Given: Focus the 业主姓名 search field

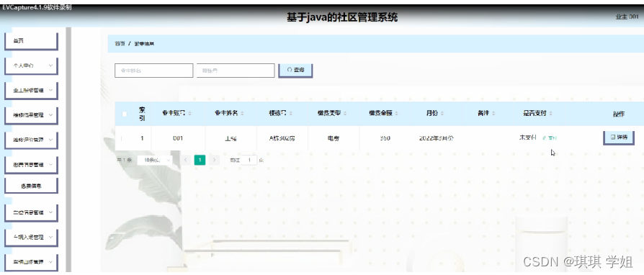Looking at the screenshot, I should [x=153, y=71].
